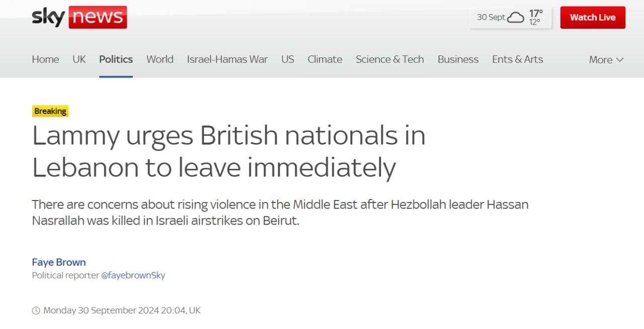Open the US news section
Screen dimensions: 644x329
(x=287, y=59)
